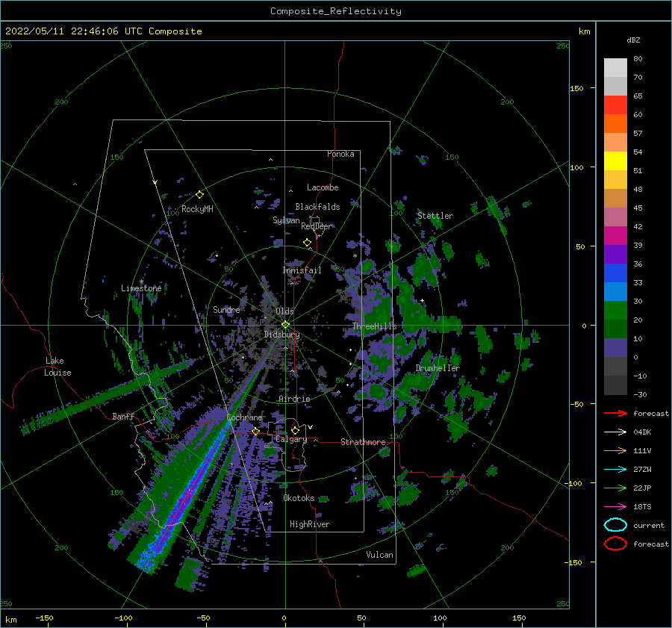Click the Sylvan label on map
The width and height of the screenshot is (672, 628).
pos(286,220)
